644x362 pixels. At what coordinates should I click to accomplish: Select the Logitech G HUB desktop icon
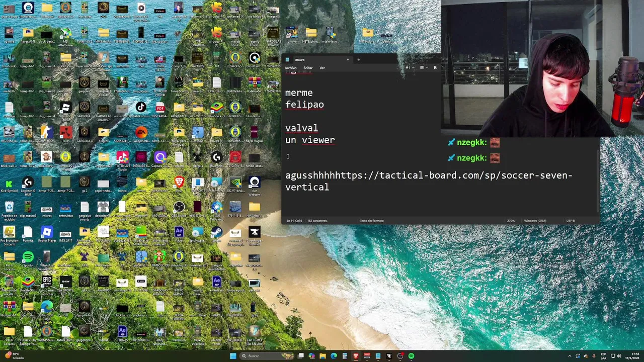(x=28, y=185)
